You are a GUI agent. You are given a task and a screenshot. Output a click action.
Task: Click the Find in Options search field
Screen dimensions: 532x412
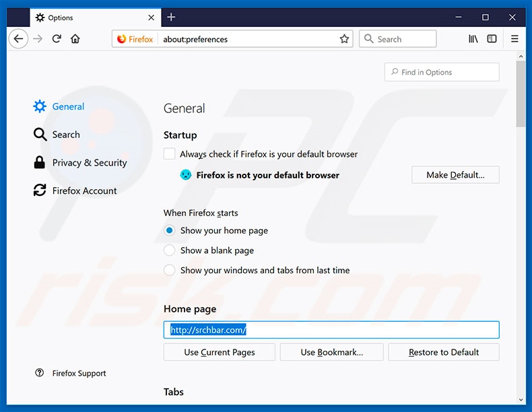442,72
